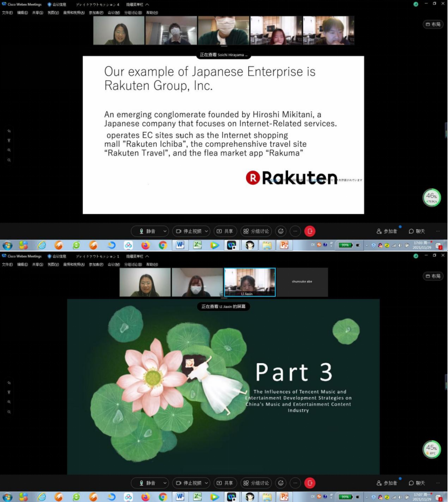Open 文件 menu in top window
The width and height of the screenshot is (448, 502).
[7, 12]
